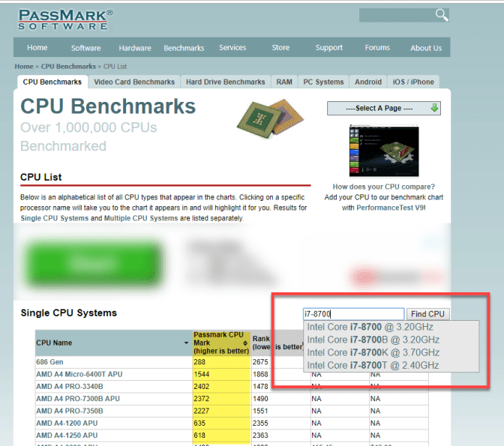The image size is (504, 446).
Task: Open the Support menu
Action: [x=328, y=47]
